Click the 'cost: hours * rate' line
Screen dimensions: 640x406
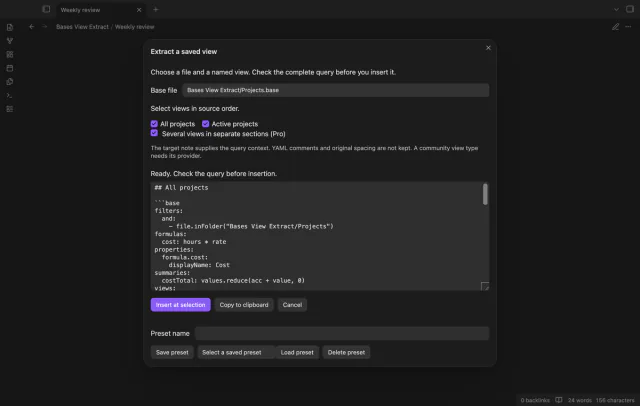click(x=193, y=242)
